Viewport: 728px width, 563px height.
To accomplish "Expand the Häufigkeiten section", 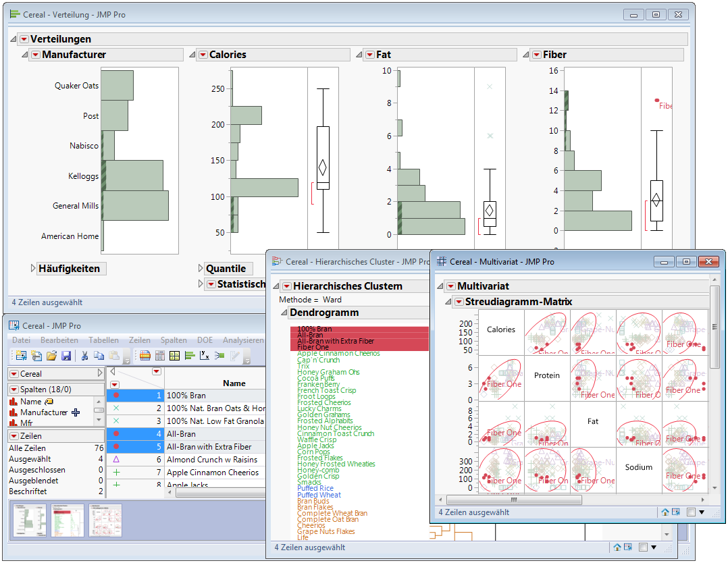I will click(34, 269).
